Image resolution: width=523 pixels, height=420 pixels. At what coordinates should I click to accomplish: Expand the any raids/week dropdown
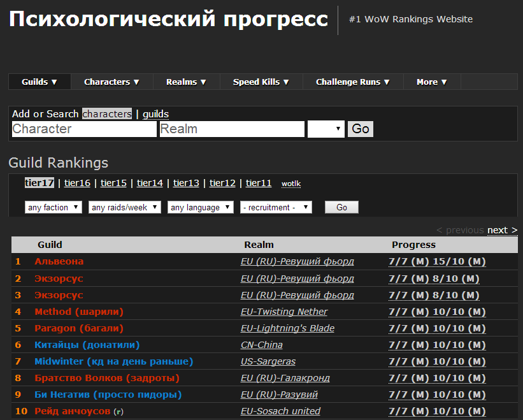coord(125,207)
